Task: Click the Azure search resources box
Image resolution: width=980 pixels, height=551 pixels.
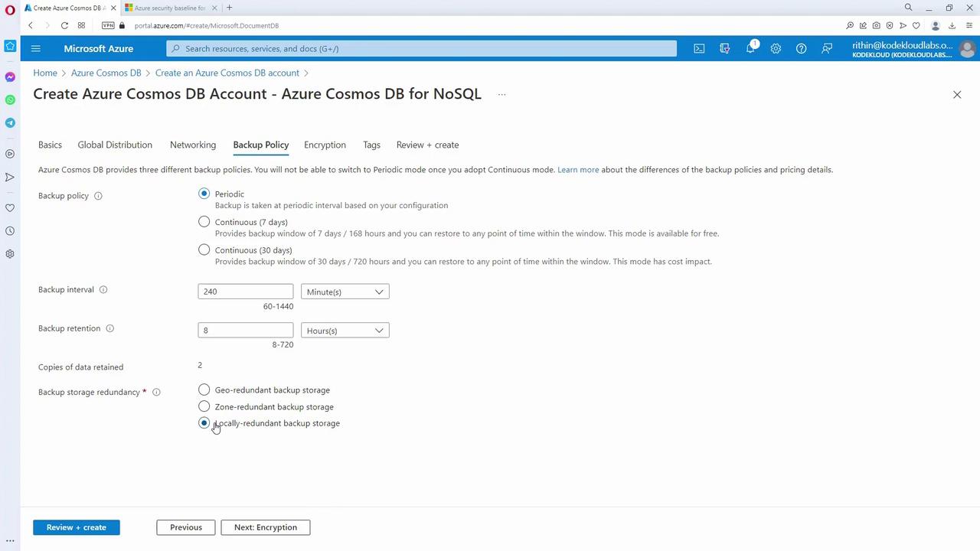Action: 422,48
